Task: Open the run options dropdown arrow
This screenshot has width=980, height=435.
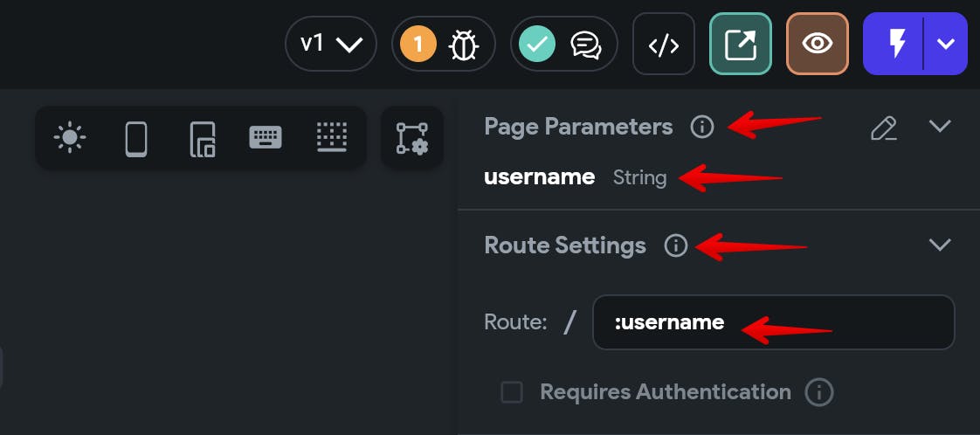Action: (946, 44)
